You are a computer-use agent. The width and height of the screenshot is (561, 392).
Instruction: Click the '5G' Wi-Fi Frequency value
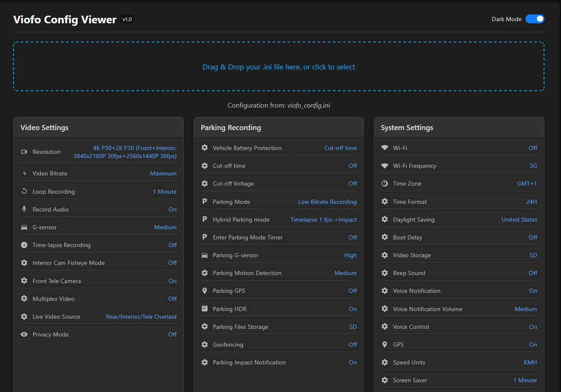(533, 166)
